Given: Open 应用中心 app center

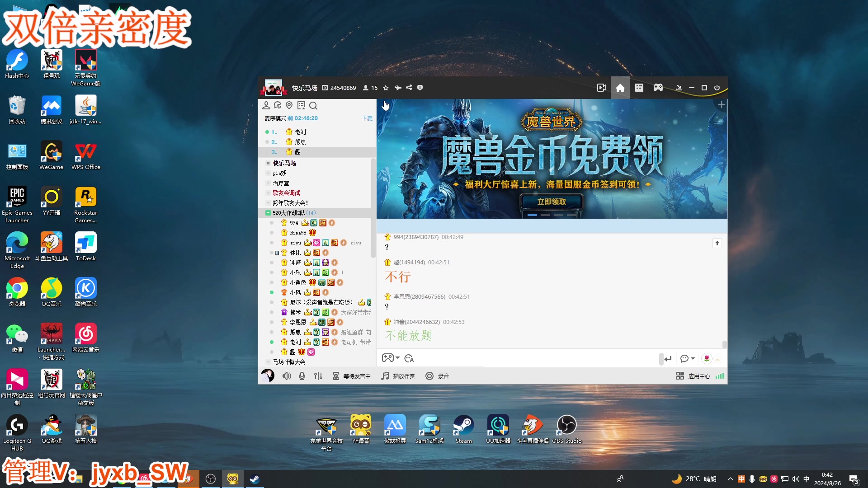Looking at the screenshot, I should click(x=693, y=376).
